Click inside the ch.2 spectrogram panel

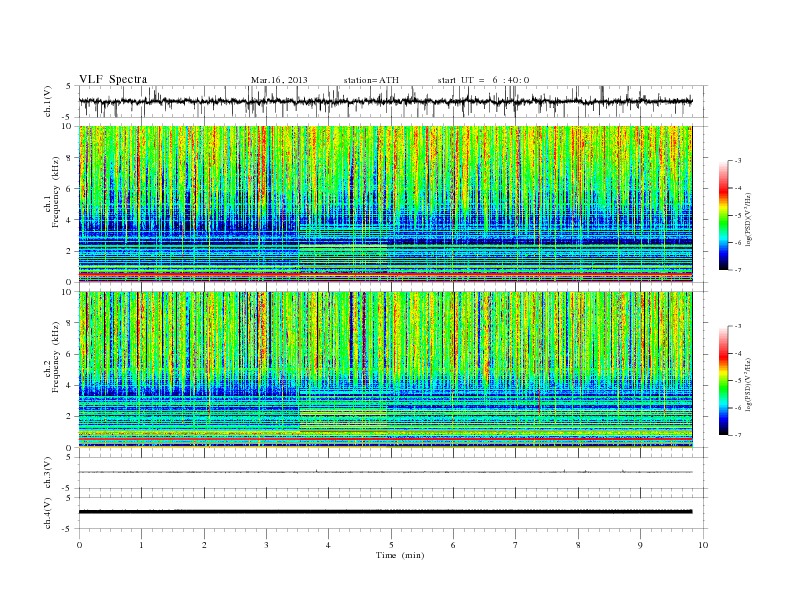[x=385, y=369]
